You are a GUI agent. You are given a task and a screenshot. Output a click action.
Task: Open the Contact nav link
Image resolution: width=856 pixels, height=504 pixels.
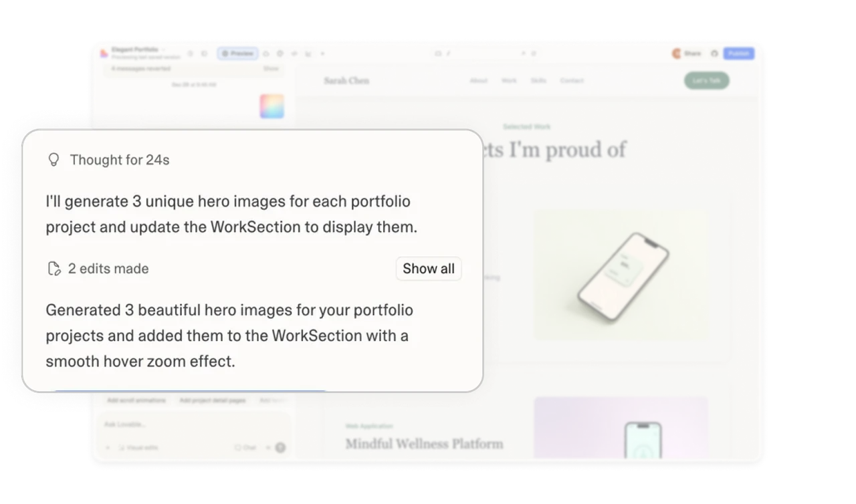pyautogui.click(x=572, y=81)
